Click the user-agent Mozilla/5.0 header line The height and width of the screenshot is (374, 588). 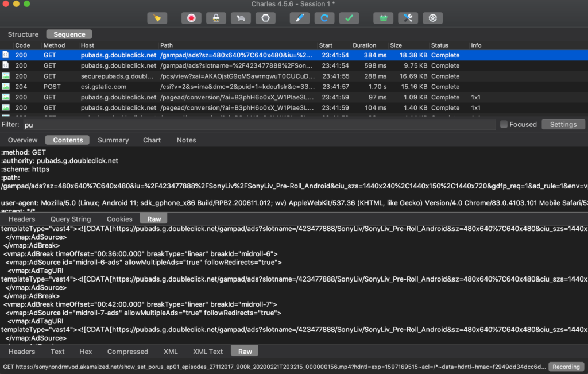click(x=294, y=203)
